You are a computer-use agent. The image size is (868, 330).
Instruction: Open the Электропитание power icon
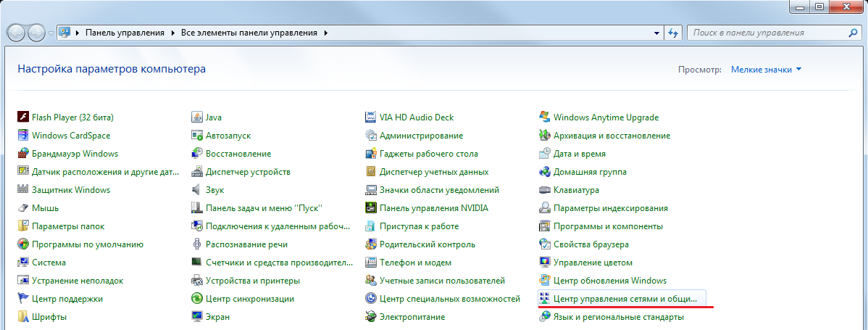point(371,317)
